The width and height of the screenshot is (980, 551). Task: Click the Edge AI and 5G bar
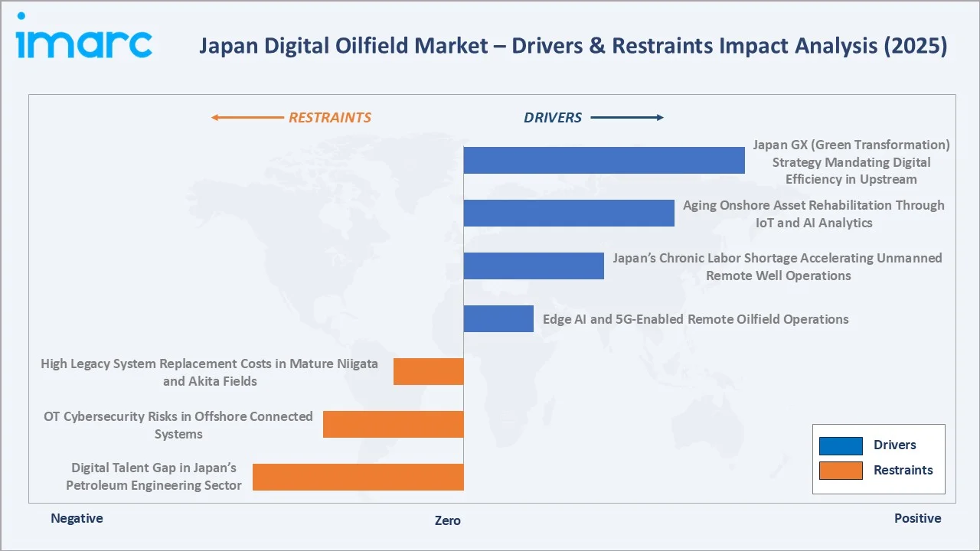point(498,318)
